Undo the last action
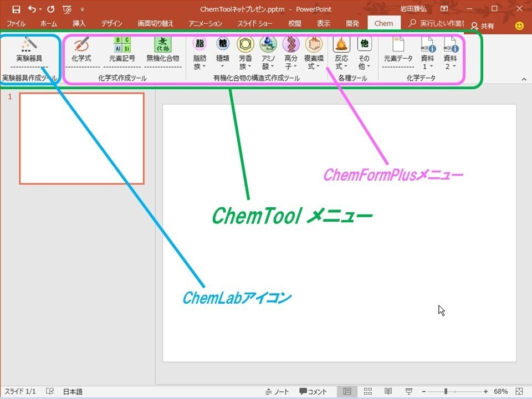 [32, 9]
